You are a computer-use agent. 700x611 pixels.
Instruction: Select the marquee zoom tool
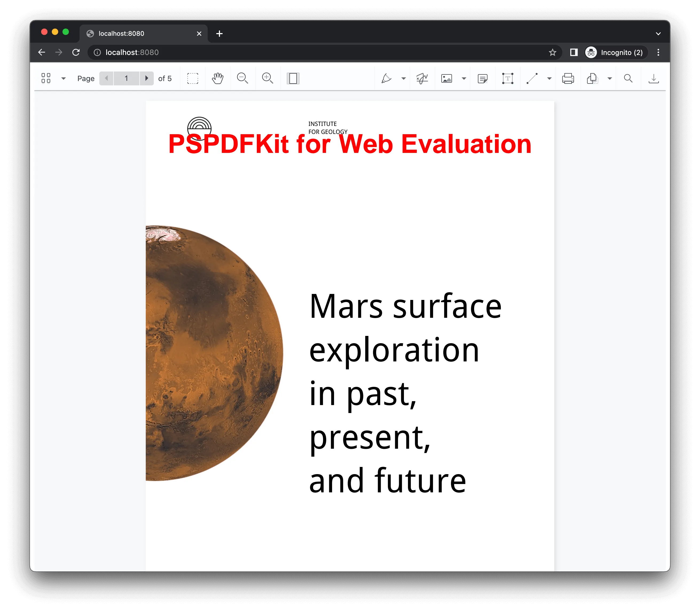click(193, 78)
